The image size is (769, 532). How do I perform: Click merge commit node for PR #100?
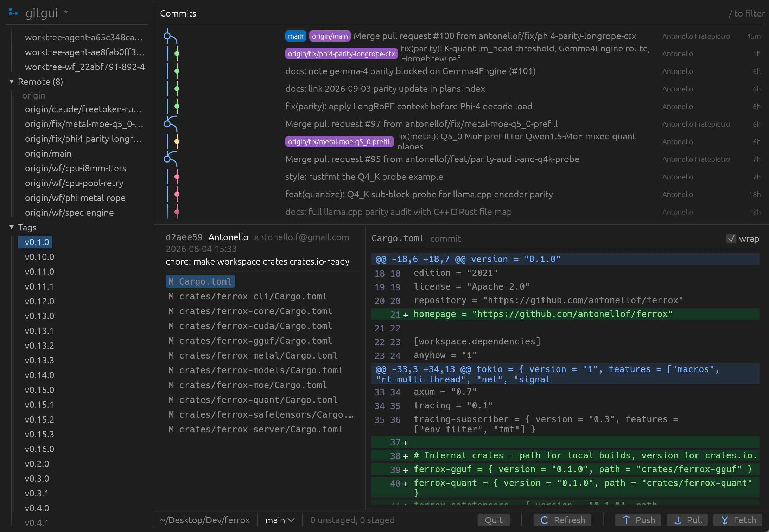coord(167,36)
